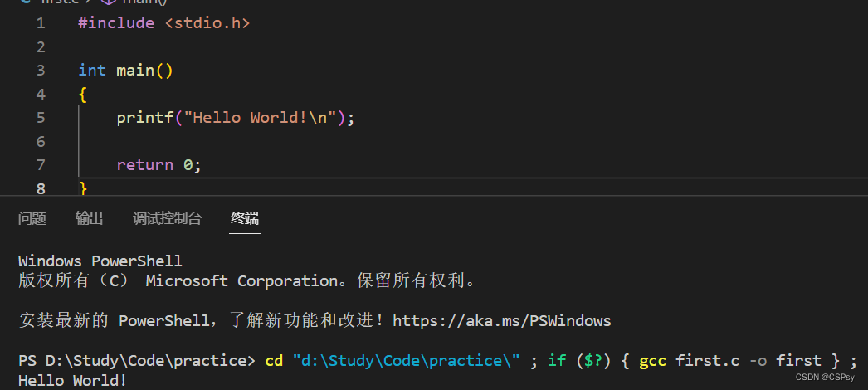Image resolution: width=868 pixels, height=390 pixels.
Task: Click the main() symbol cube icon in breadcrumb
Action: pyautogui.click(x=108, y=2)
